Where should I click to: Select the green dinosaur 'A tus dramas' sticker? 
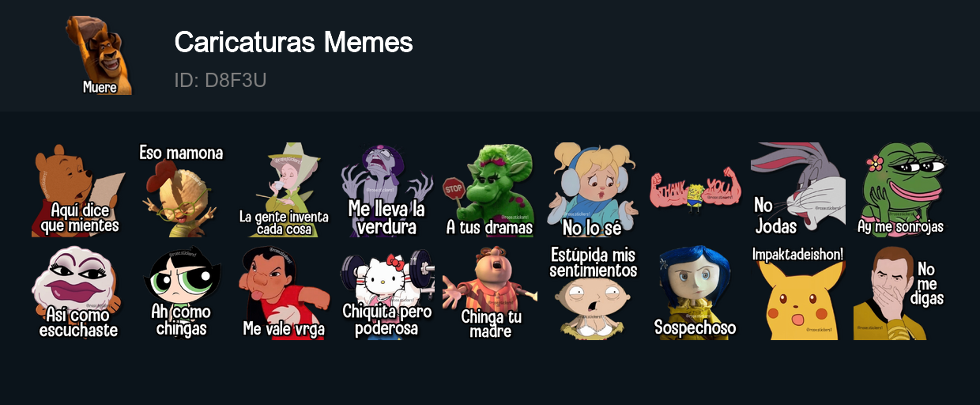point(490,190)
